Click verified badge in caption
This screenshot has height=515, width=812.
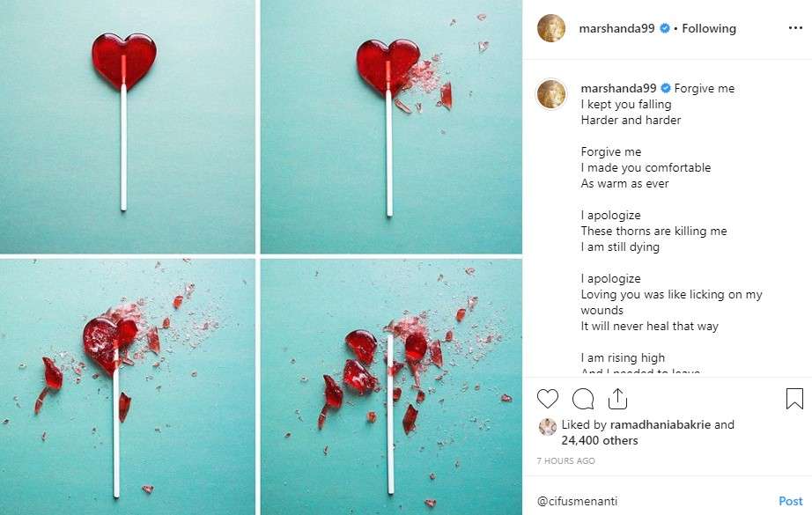[666, 88]
